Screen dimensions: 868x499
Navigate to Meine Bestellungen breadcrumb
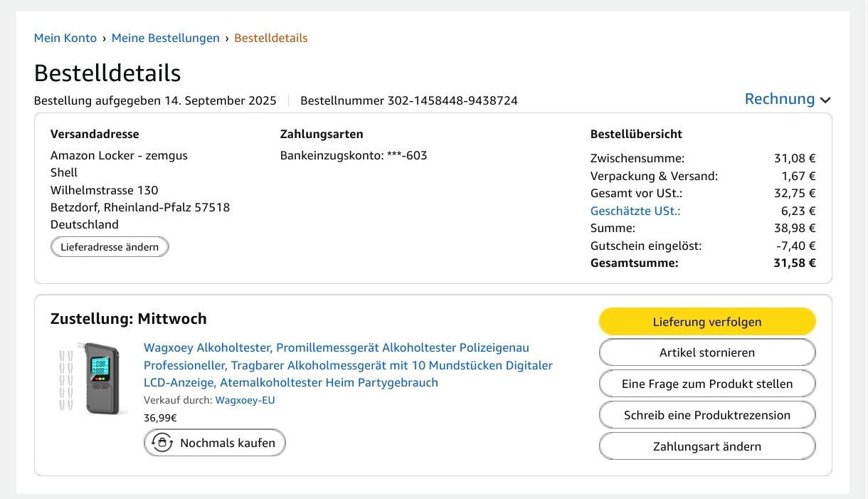(x=166, y=38)
